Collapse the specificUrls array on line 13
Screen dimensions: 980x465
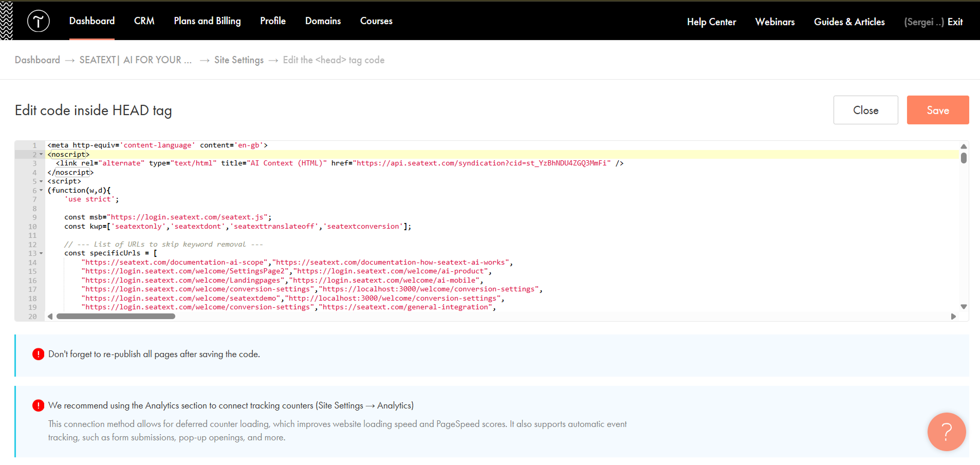41,253
